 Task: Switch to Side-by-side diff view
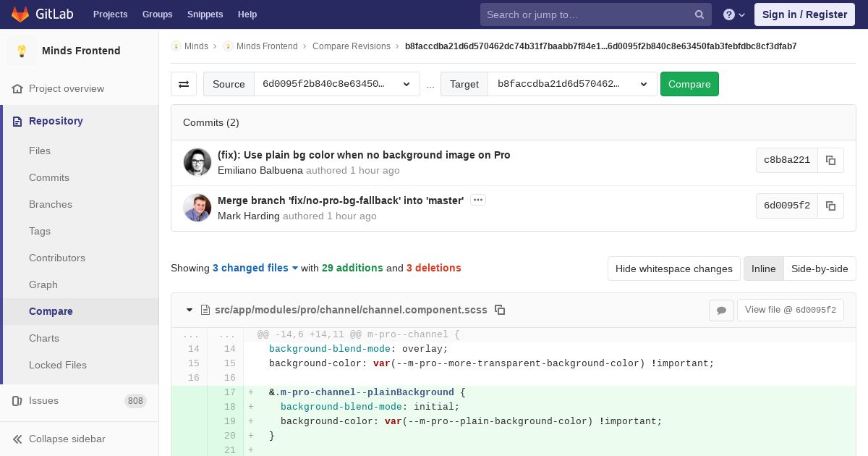(x=820, y=269)
